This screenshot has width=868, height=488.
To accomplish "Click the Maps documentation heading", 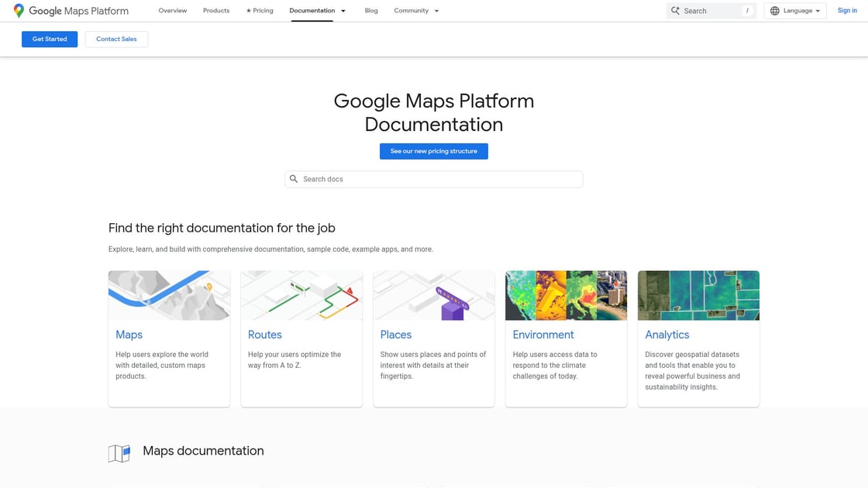I will click(203, 451).
